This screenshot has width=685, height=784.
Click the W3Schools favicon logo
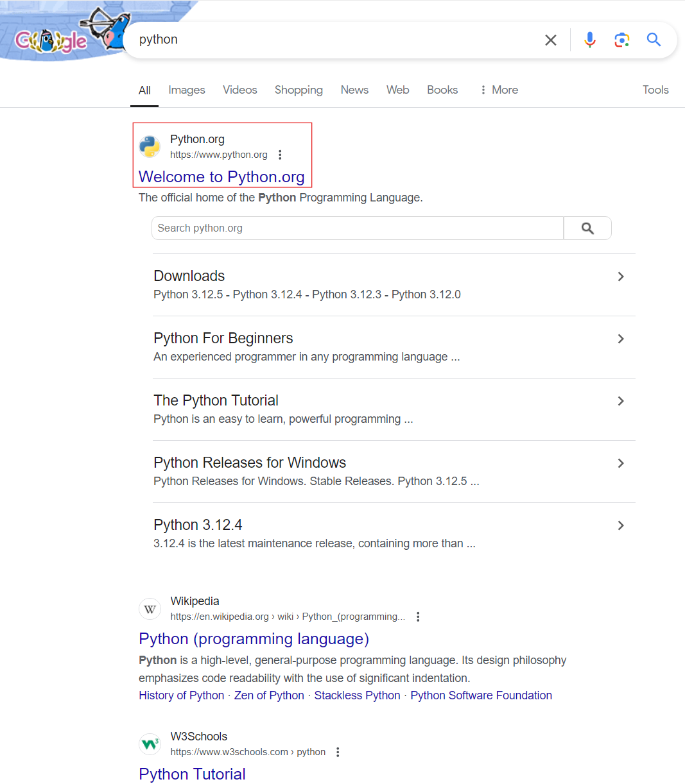point(150,744)
